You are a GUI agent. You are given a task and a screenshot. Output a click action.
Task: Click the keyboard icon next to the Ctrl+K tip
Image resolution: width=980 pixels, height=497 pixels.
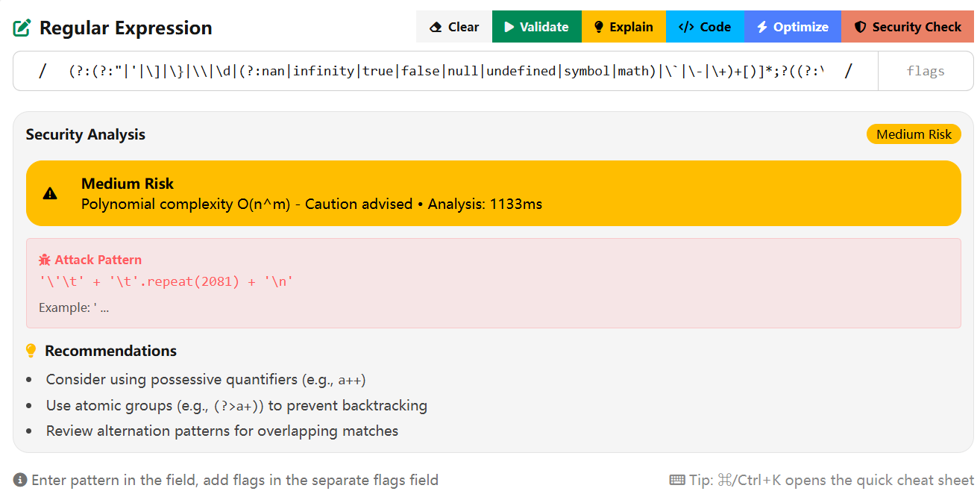(677, 480)
